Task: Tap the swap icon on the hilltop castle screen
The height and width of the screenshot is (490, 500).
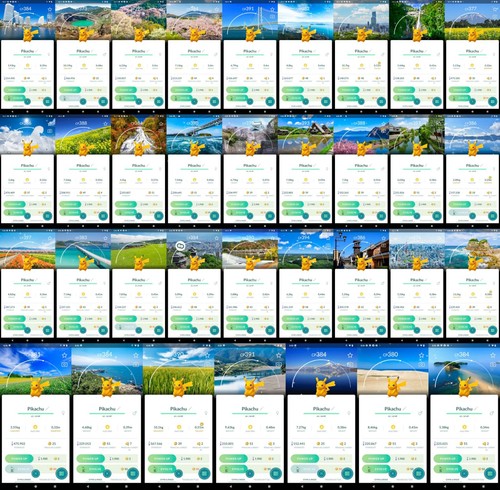Action: [180, 246]
